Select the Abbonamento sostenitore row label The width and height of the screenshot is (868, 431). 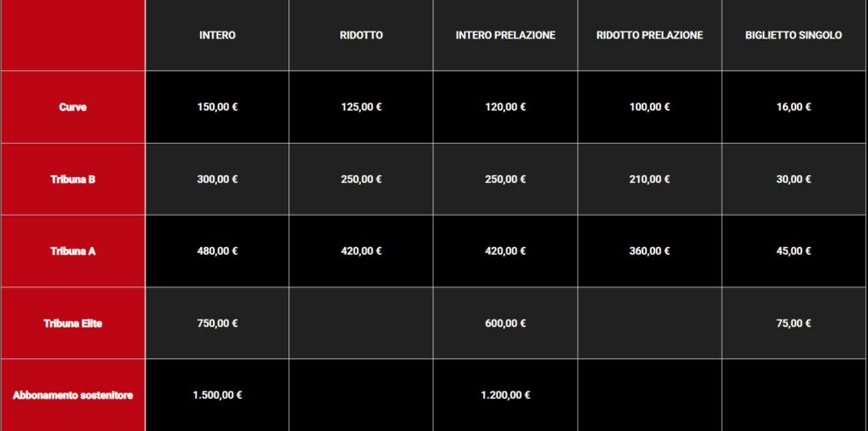pos(73,395)
